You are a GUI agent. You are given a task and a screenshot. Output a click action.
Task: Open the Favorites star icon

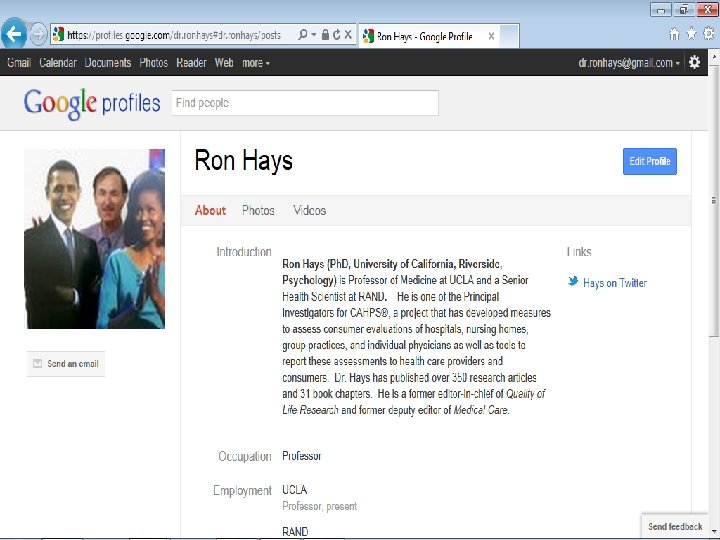click(x=691, y=34)
